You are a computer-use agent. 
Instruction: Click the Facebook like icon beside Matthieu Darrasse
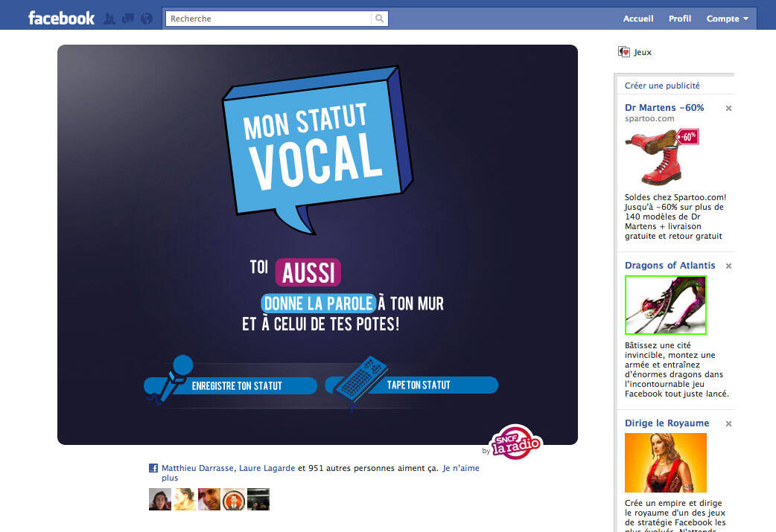tap(153, 468)
